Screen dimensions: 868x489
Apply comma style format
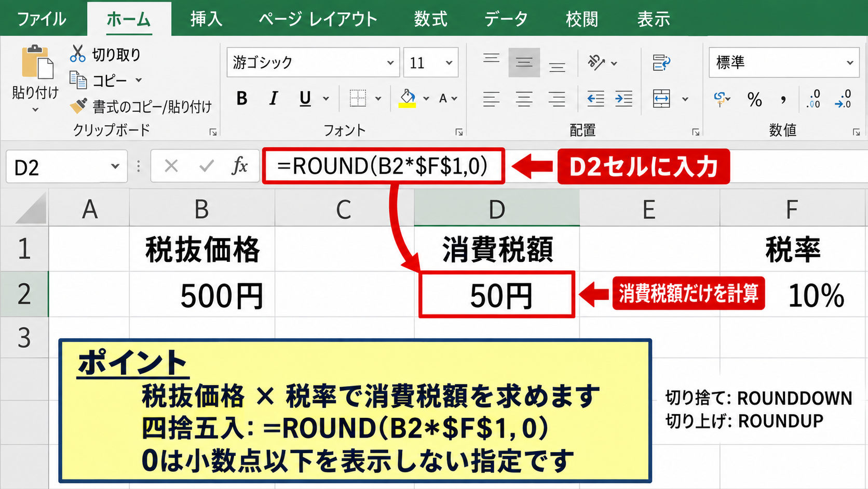click(783, 99)
